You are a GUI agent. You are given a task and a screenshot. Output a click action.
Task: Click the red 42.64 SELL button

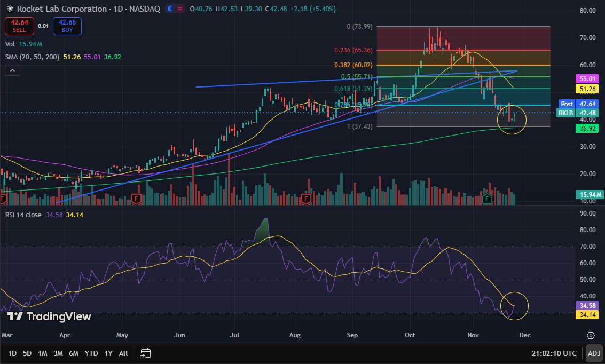pyautogui.click(x=19, y=26)
